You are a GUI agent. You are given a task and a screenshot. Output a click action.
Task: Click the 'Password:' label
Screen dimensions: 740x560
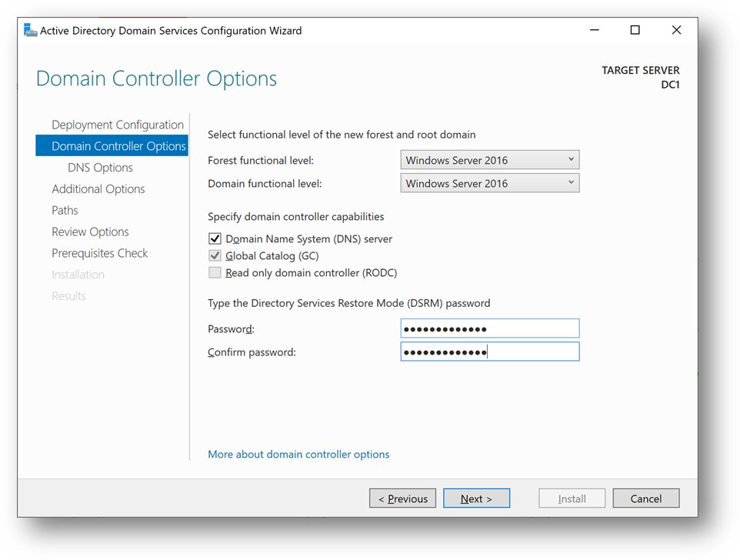231,328
